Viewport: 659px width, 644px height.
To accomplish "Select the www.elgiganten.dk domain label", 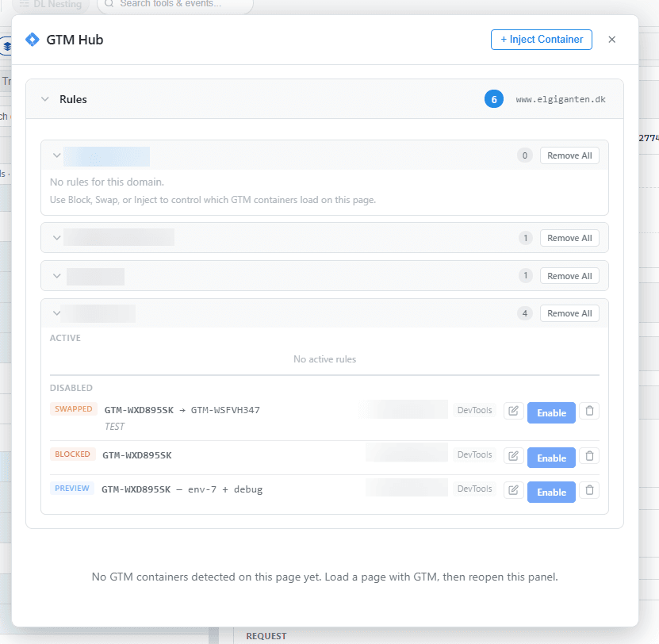I will (x=560, y=100).
